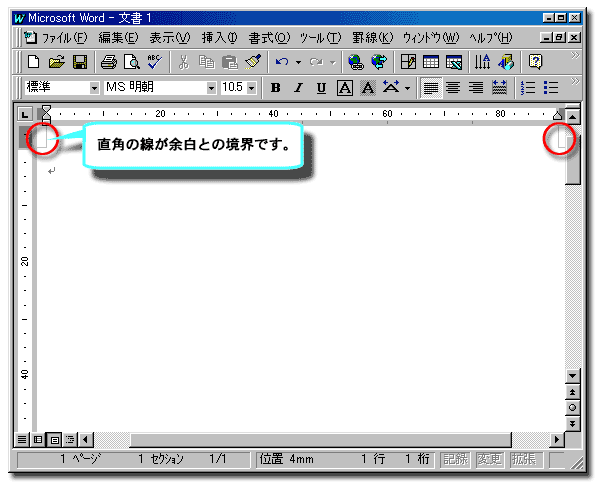This screenshot has width=600, height=488.
Task: Open Office Assistant help icon
Action: (x=535, y=62)
